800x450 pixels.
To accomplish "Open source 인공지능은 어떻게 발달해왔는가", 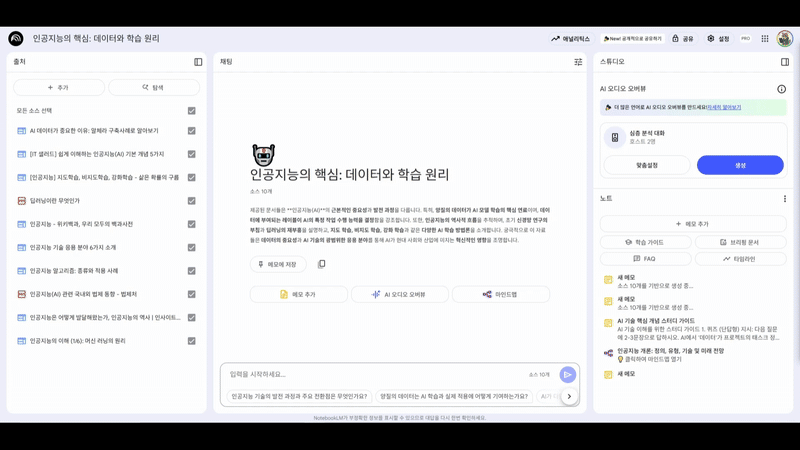I will (105, 318).
